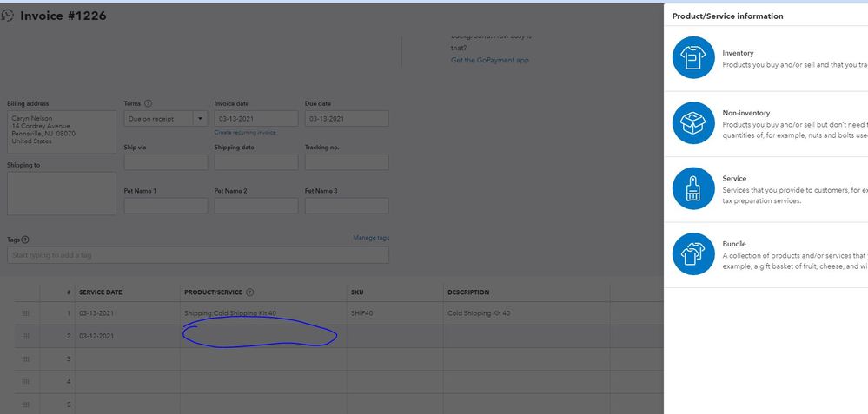Choose the Non-inventory box icon
This screenshot has width=868, height=414.
coord(693,122)
